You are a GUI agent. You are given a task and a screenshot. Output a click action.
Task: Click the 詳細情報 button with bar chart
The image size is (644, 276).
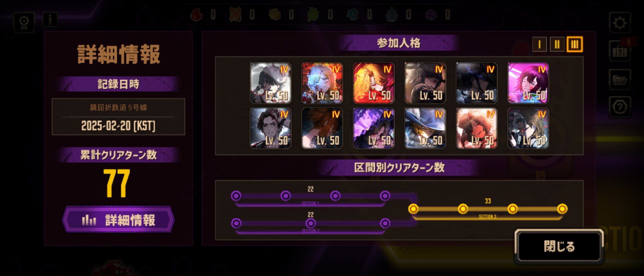pos(118,220)
